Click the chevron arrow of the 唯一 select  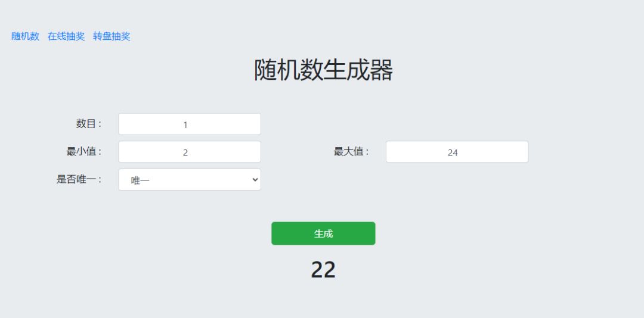[255, 180]
